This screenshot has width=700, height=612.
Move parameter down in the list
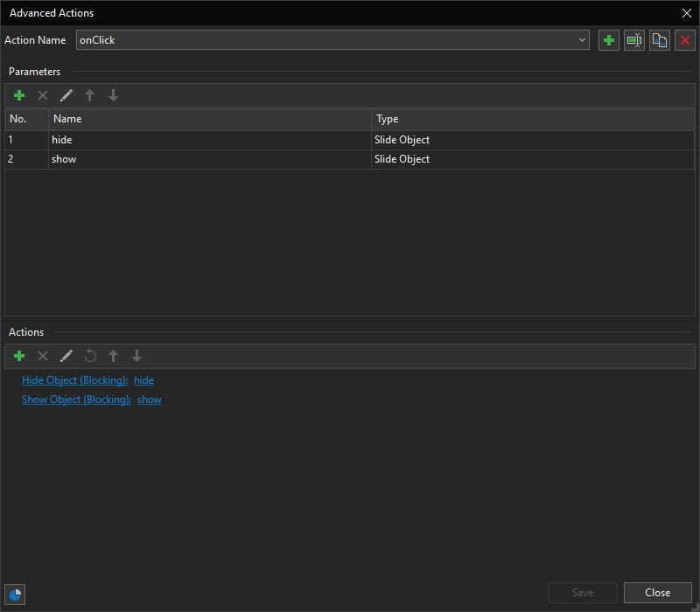point(113,95)
